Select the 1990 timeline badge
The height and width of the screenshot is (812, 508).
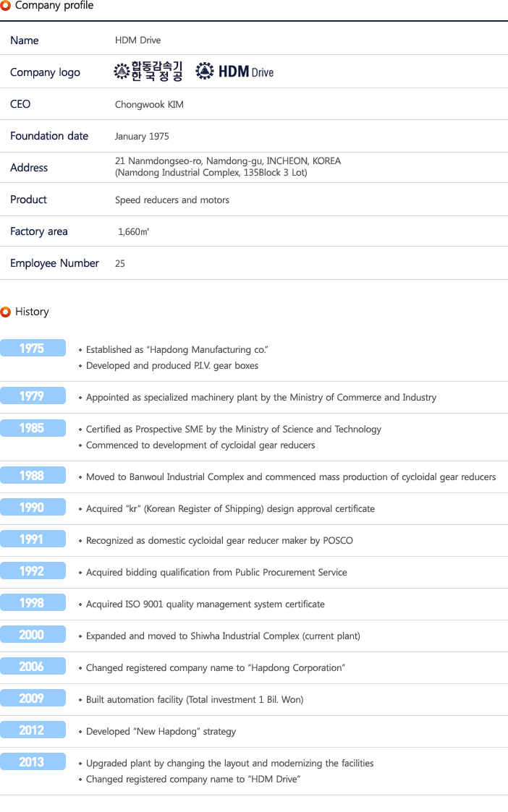click(x=33, y=507)
